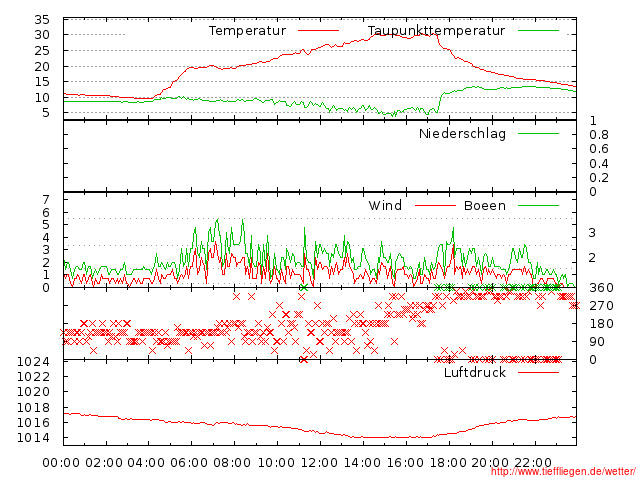640x480 pixels.
Task: Click the 270 wind direction axis value
Action: click(x=601, y=306)
